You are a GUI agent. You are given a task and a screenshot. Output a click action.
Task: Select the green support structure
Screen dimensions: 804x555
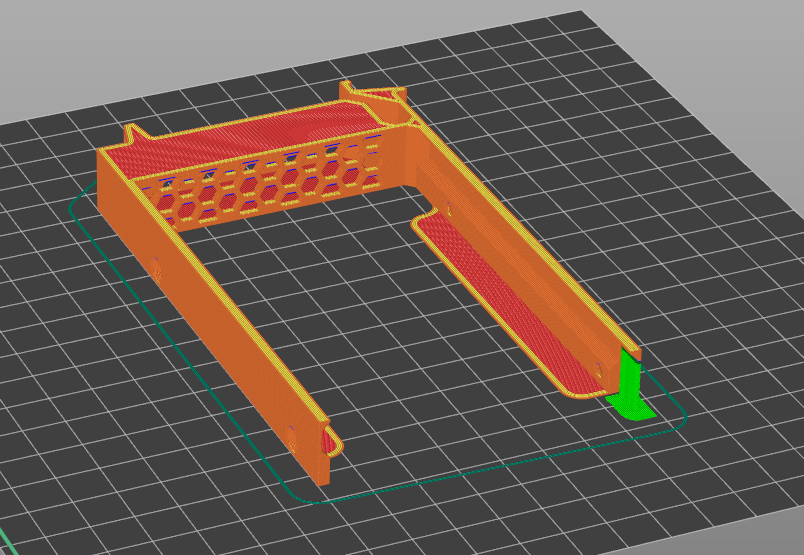(x=630, y=386)
